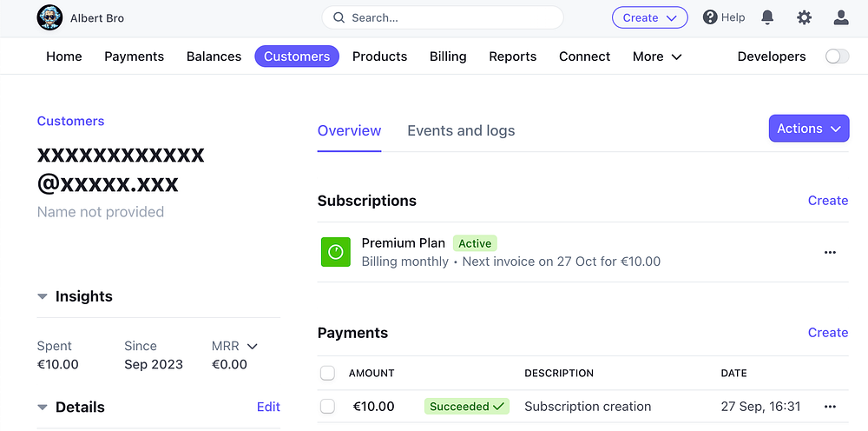Click the Albert Bro account avatar

coord(50,17)
